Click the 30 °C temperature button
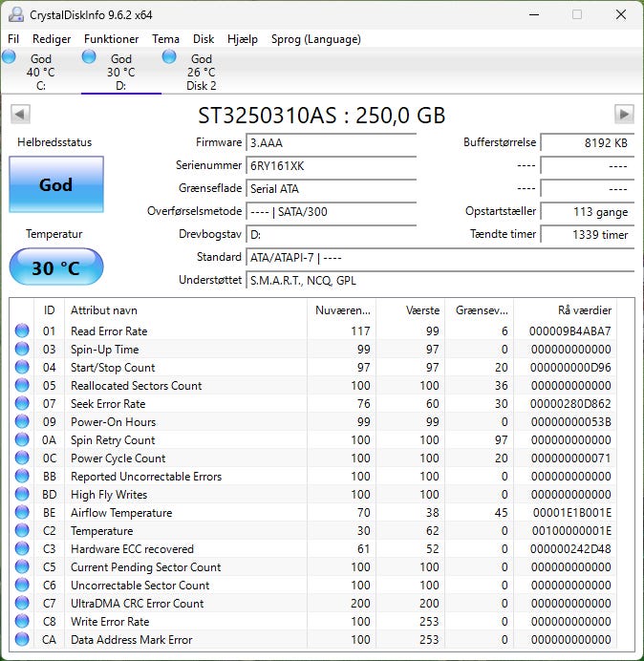The height and width of the screenshot is (661, 644). [x=55, y=268]
